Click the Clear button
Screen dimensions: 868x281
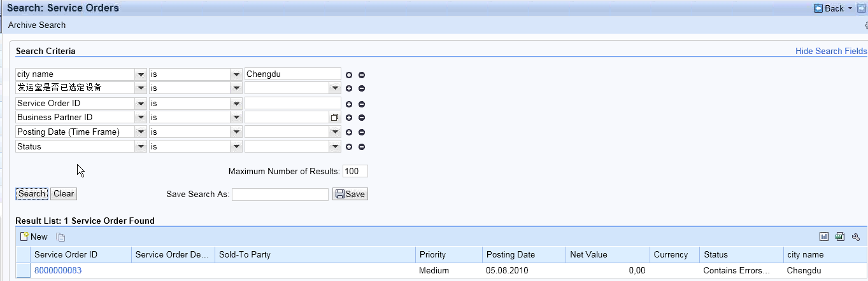(x=63, y=194)
